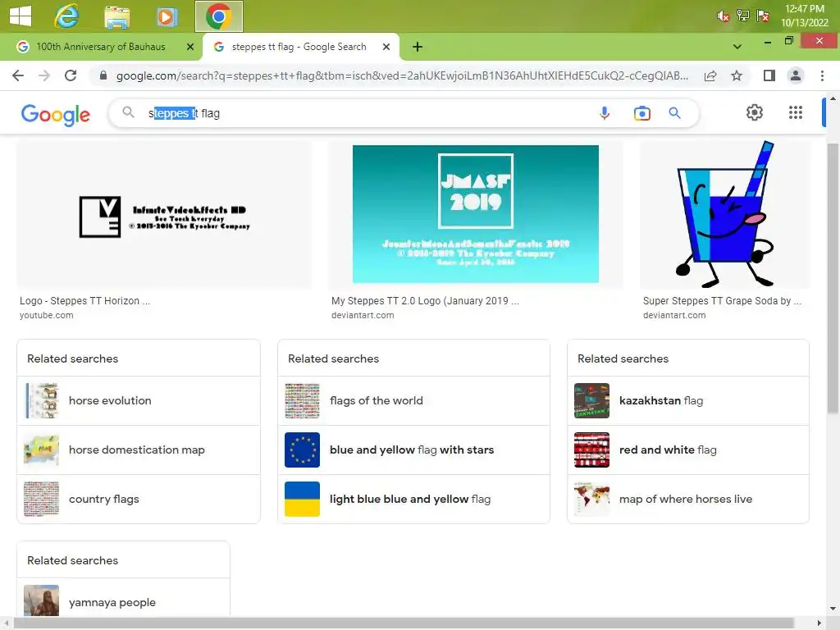
Task: Click the horizontal scrollbar thumb
Action: point(404,623)
